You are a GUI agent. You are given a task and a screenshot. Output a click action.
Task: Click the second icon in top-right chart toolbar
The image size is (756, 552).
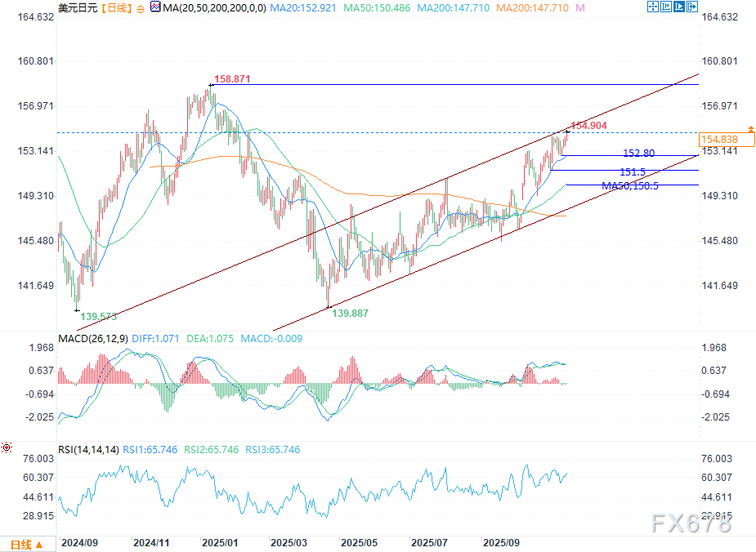coord(668,7)
